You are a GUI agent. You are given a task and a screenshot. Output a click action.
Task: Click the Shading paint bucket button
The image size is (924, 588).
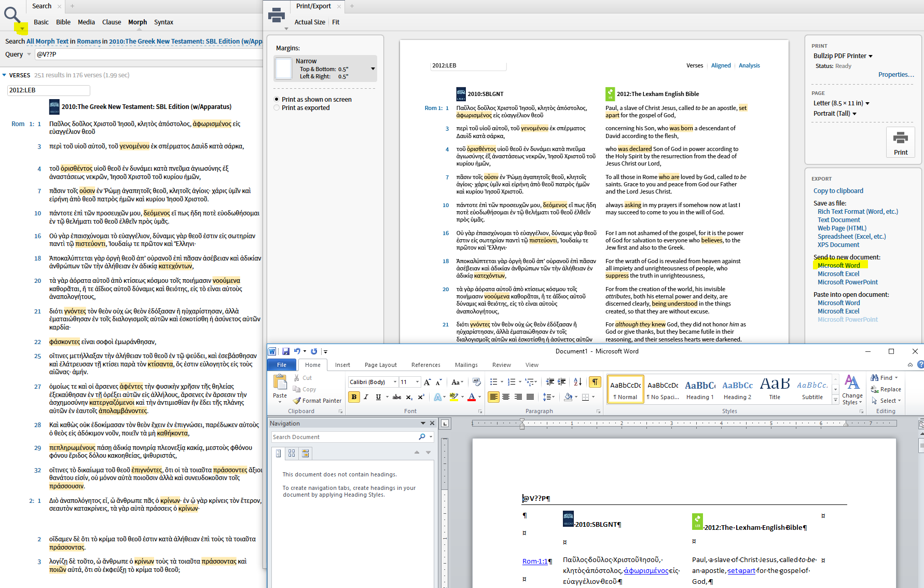pos(568,397)
